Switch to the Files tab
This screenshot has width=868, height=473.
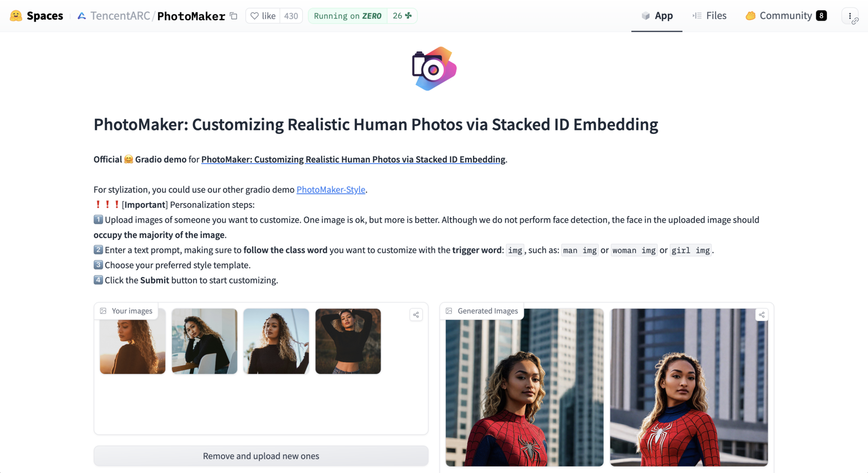710,16
